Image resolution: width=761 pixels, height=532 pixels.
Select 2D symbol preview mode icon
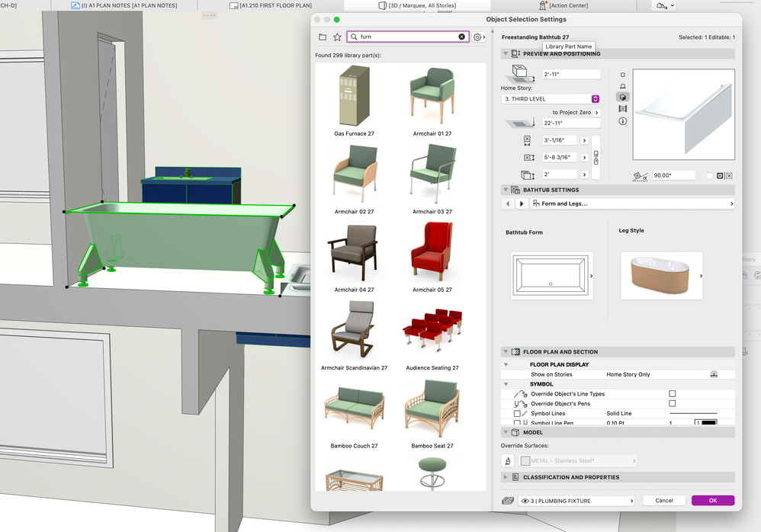coord(623,75)
